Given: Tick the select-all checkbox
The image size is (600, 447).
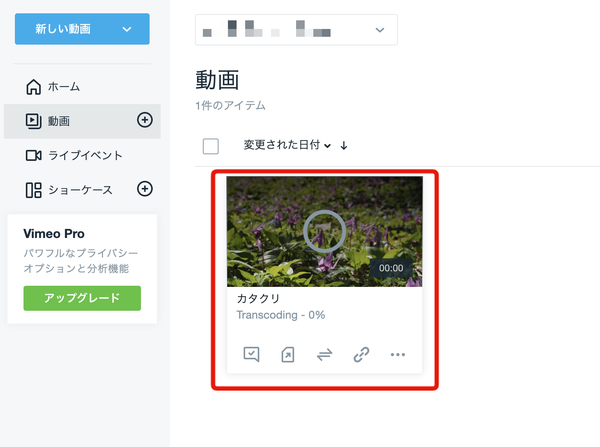Looking at the screenshot, I should 210,146.
